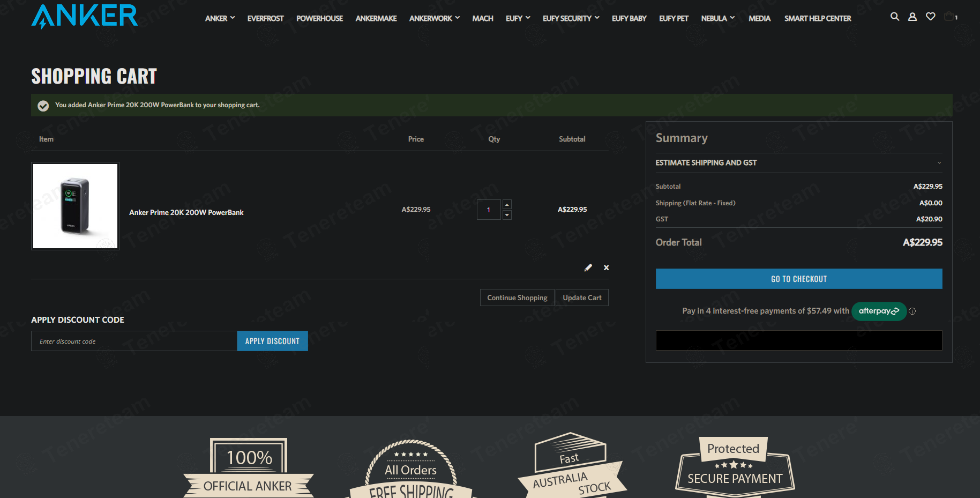The image size is (980, 498).
Task: Click the black payment bar below Afterpay
Action: pos(798,340)
